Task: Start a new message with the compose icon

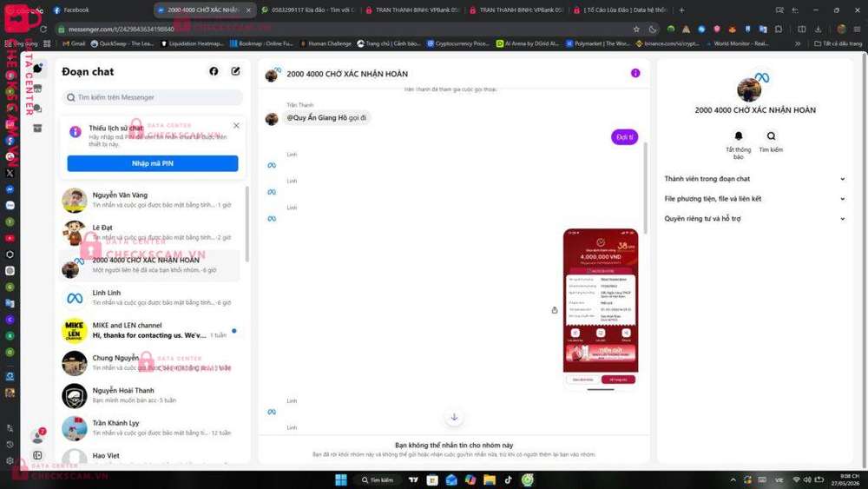Action: pyautogui.click(x=236, y=71)
